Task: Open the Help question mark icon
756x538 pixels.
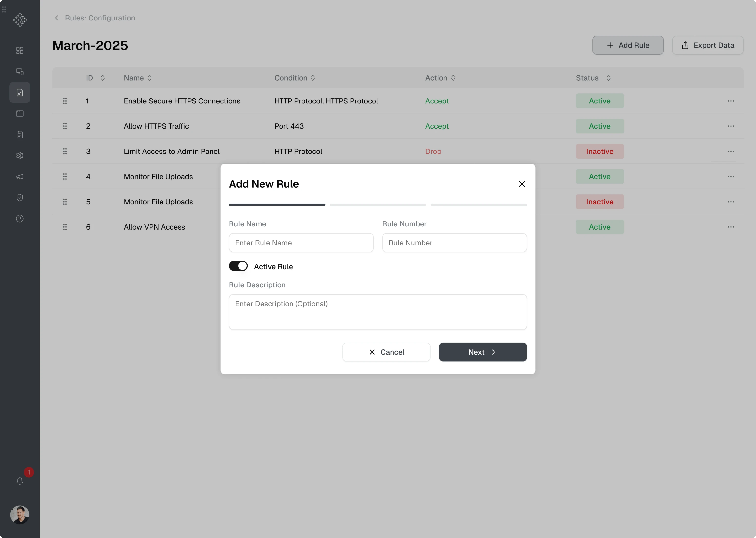Action: 20,218
